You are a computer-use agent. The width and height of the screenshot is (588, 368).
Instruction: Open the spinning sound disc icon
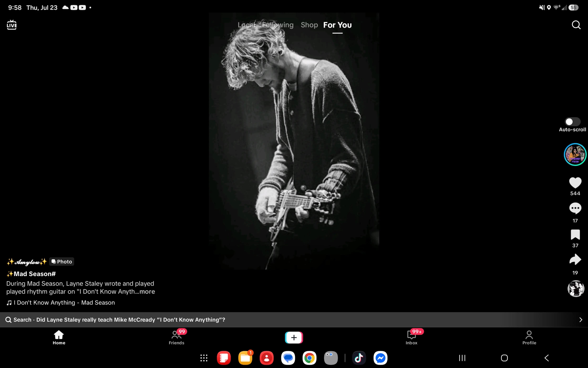(x=576, y=289)
